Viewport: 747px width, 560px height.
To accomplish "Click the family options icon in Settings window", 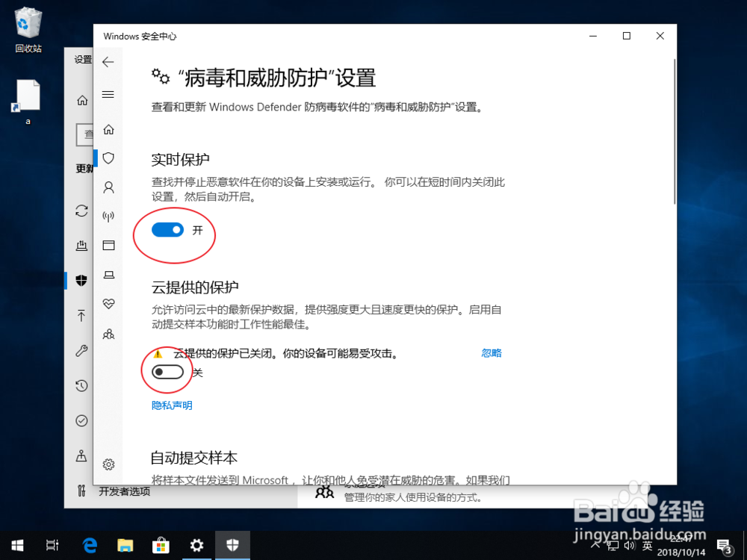I will (x=324, y=492).
